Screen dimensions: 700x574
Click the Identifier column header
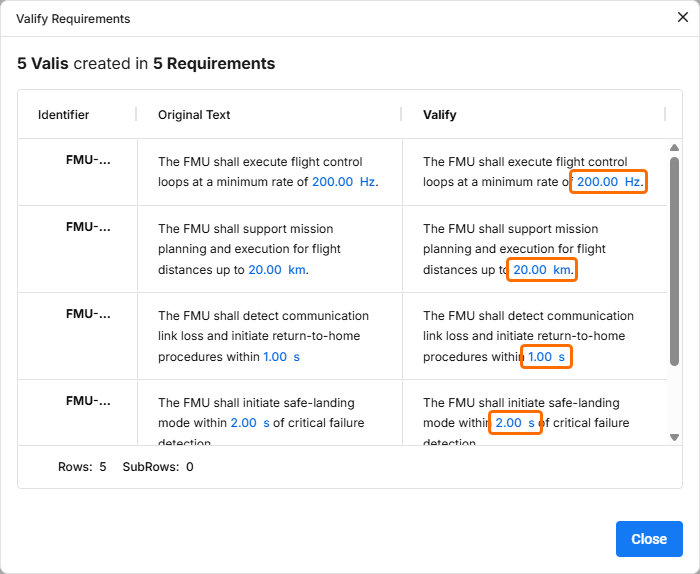click(64, 115)
